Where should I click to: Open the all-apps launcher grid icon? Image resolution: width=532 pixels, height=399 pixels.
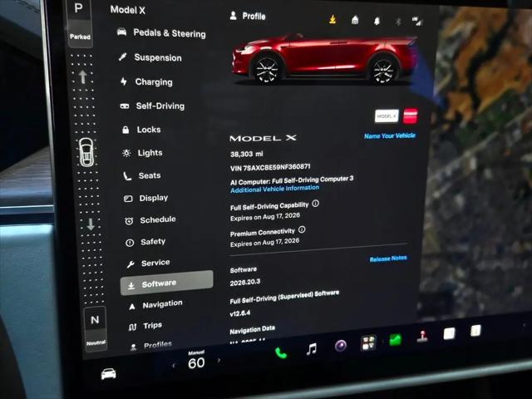point(368,342)
